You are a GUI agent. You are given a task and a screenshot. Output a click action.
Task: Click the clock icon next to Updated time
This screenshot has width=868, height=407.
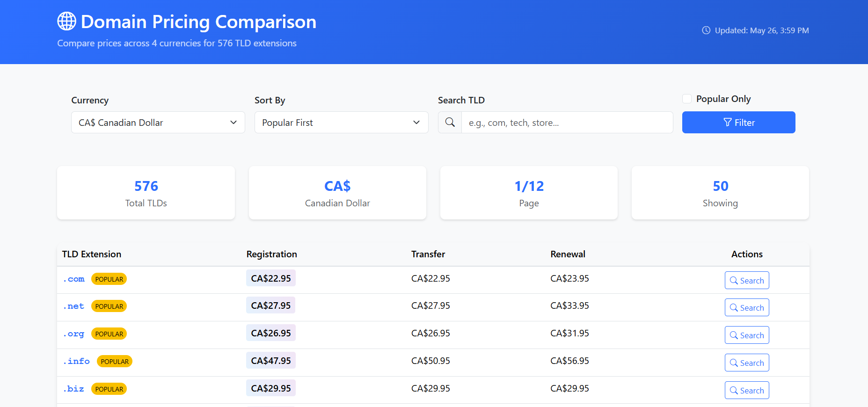click(x=706, y=30)
